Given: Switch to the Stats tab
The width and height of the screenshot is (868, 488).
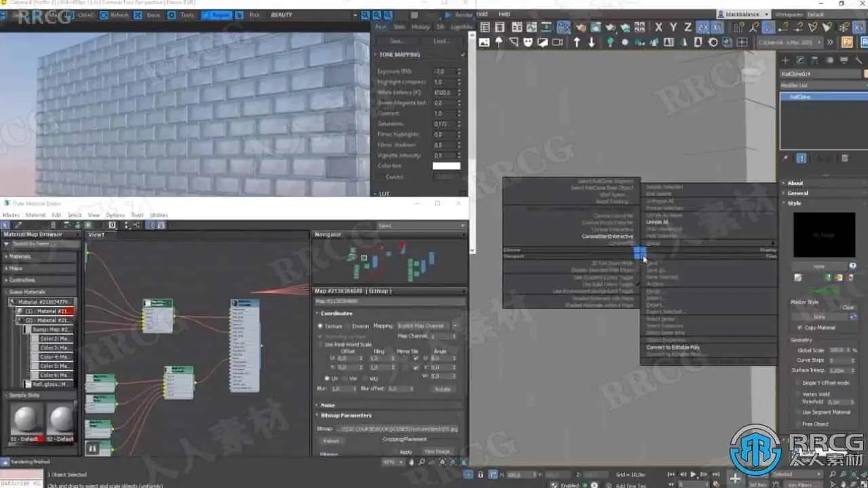Looking at the screenshot, I should [x=399, y=27].
